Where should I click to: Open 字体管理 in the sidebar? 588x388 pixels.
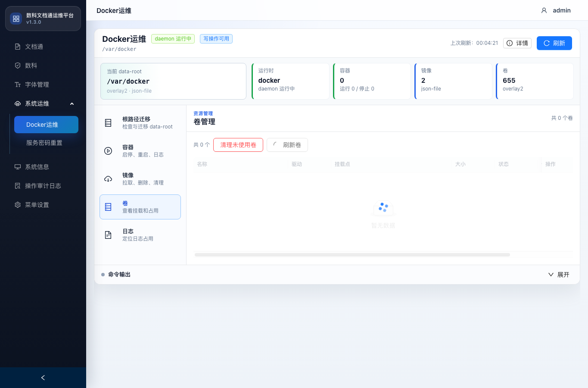click(x=43, y=84)
